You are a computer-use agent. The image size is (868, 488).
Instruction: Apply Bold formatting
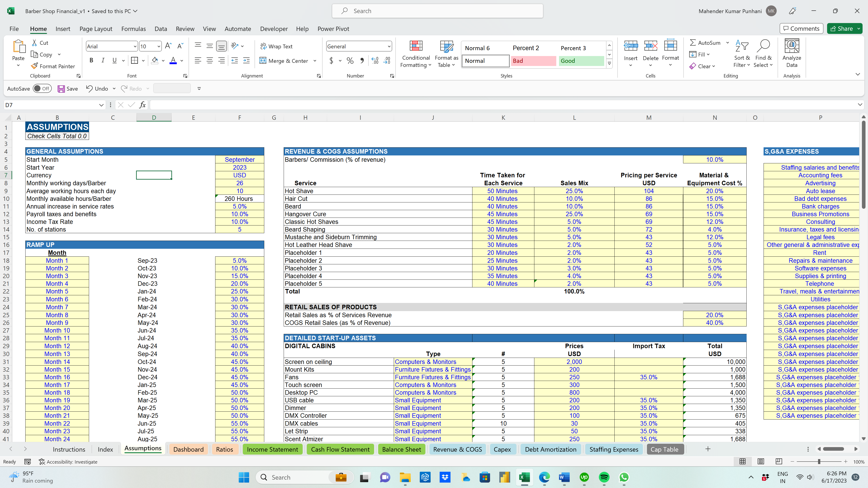91,60
